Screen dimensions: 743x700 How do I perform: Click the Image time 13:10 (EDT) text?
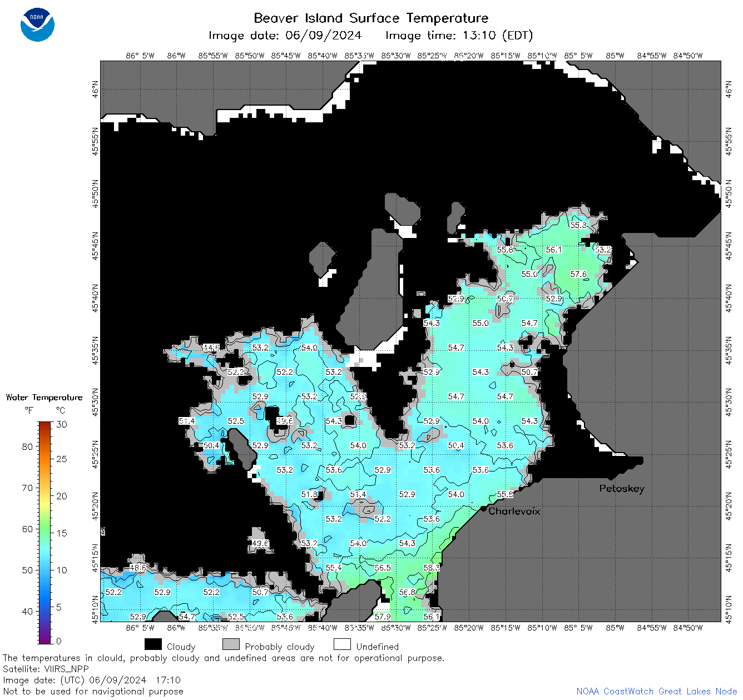[459, 36]
